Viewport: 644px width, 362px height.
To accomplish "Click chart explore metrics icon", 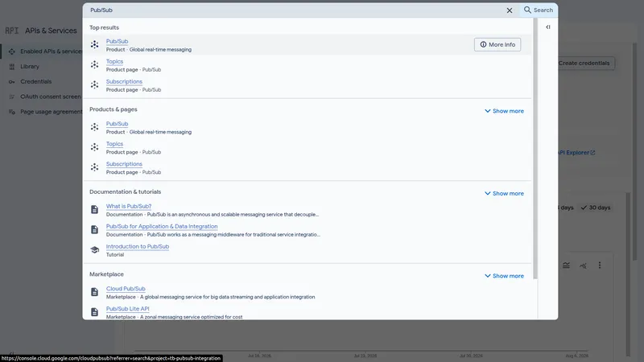I will pyautogui.click(x=583, y=265).
